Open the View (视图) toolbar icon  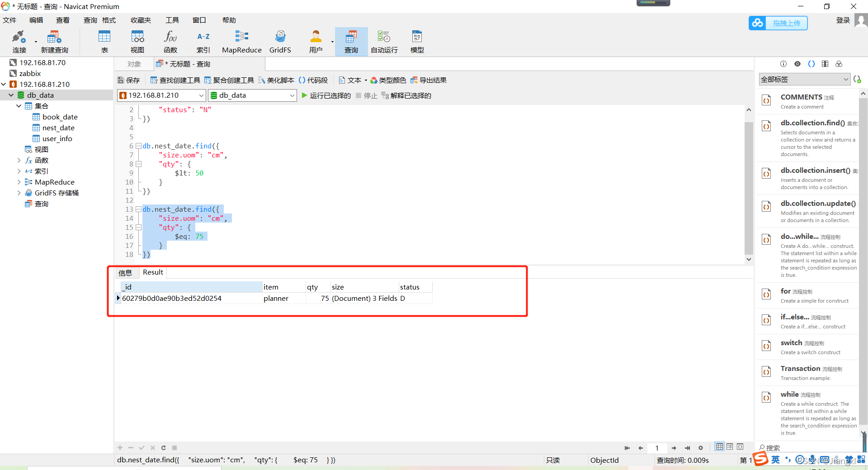137,42
